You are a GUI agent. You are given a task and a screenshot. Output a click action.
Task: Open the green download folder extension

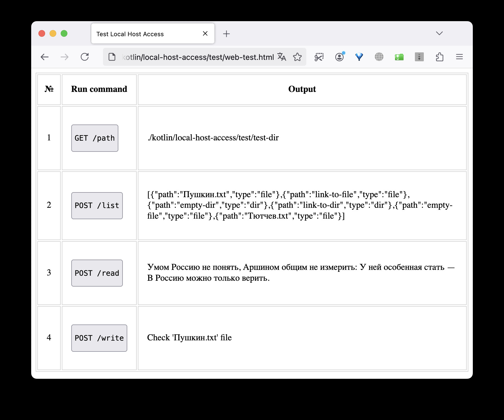coord(399,57)
